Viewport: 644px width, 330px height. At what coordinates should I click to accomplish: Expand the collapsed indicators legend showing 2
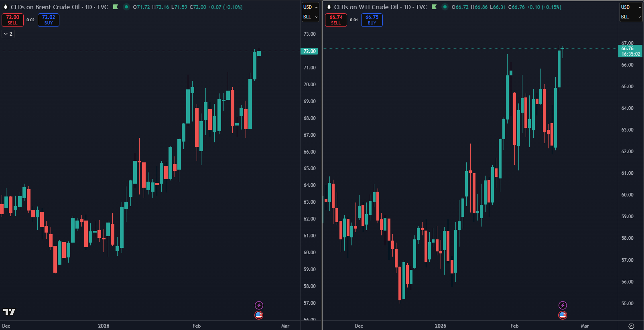[x=8, y=34]
